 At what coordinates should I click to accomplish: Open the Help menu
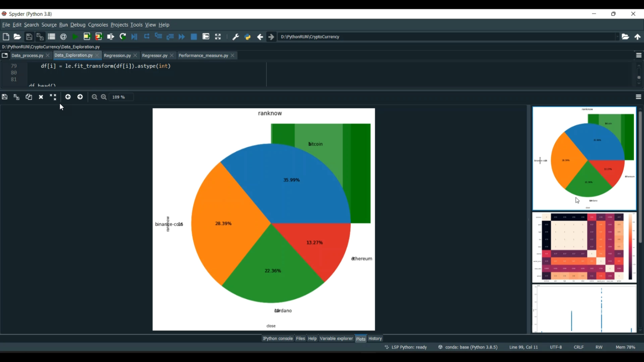click(164, 25)
